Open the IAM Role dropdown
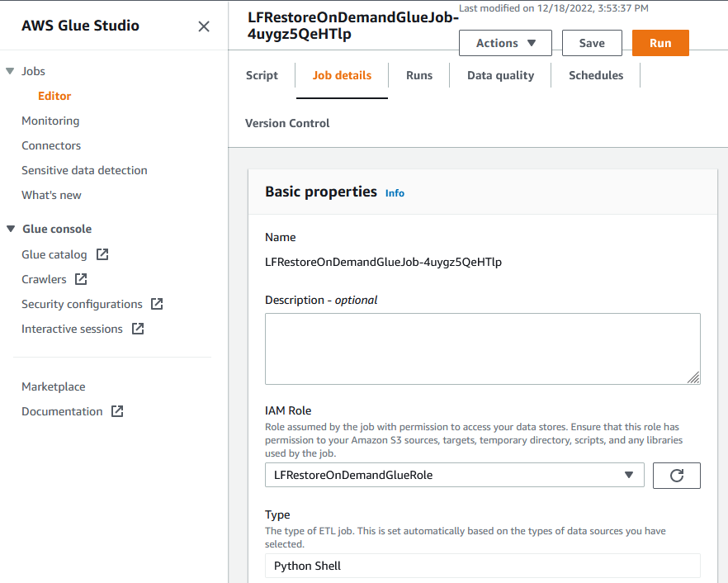728x583 pixels. pos(455,475)
